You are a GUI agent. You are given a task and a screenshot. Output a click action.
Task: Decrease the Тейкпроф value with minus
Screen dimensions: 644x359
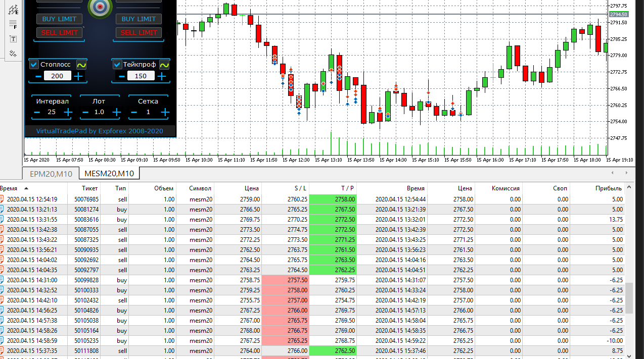[x=121, y=76]
